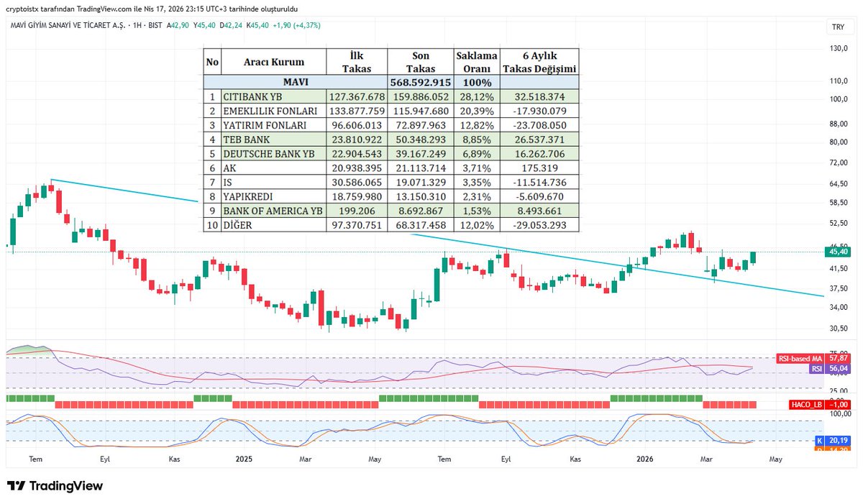Click the 21.113.714 cell
The width and height of the screenshot is (863, 504).
point(421,168)
